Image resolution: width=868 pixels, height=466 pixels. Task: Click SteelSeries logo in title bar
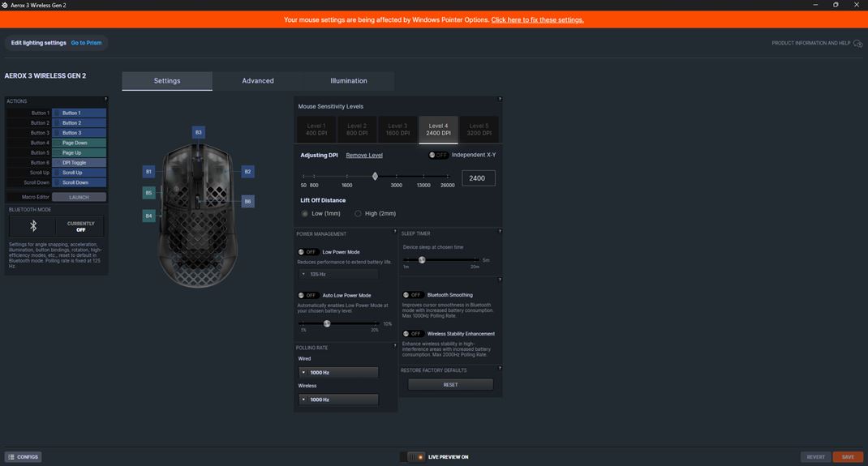(x=5, y=5)
